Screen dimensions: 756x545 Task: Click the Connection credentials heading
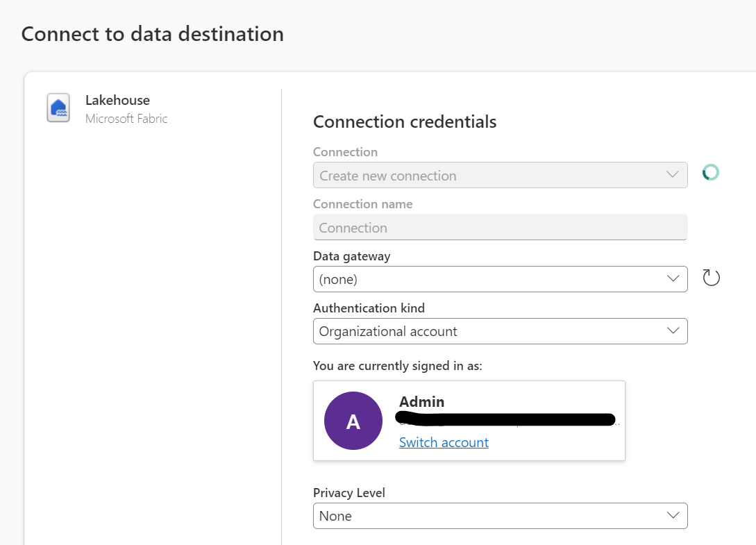tap(405, 121)
